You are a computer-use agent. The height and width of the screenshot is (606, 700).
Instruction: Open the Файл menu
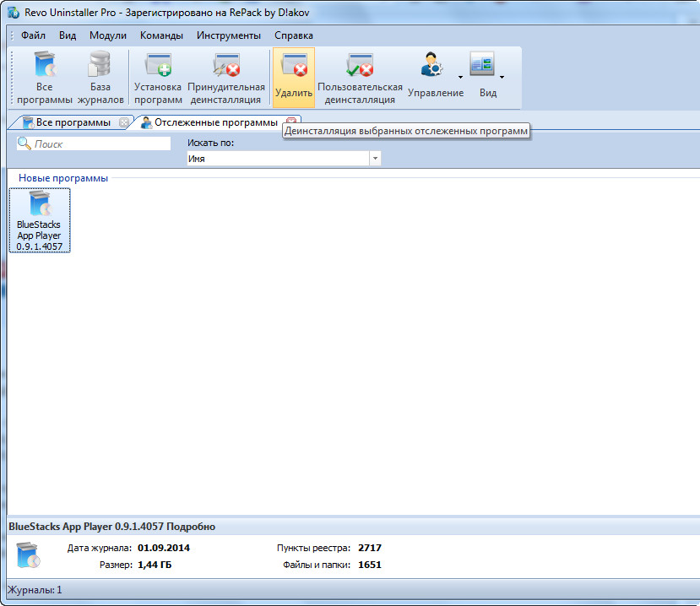[x=33, y=35]
